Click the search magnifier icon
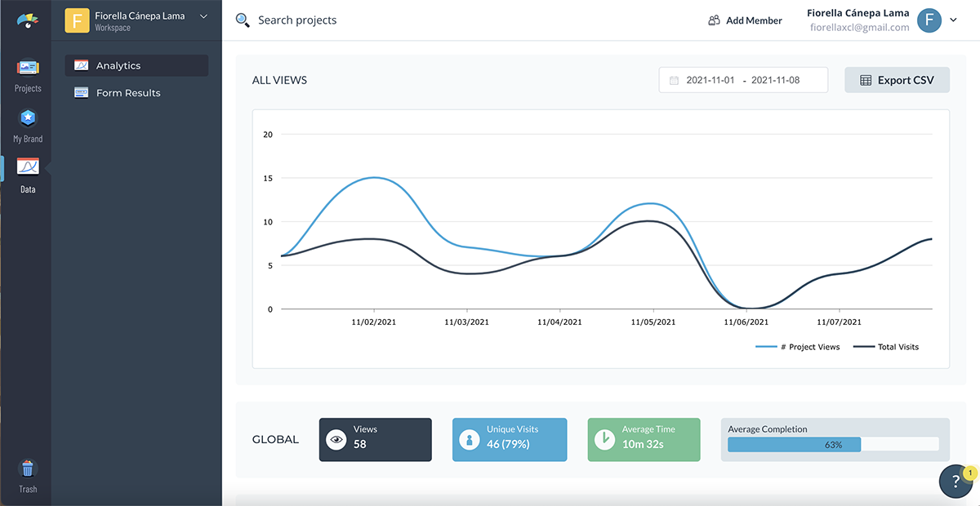This screenshot has width=980, height=506. point(243,20)
